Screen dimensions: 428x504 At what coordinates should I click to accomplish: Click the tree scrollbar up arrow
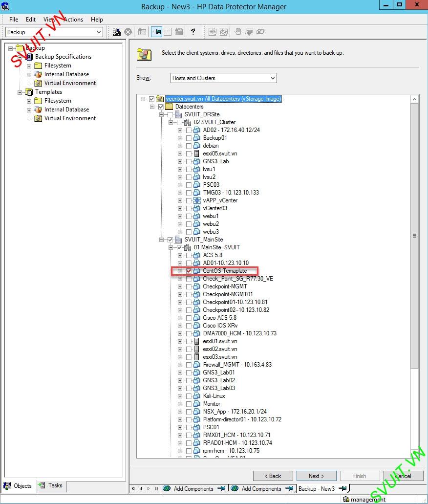click(x=414, y=99)
